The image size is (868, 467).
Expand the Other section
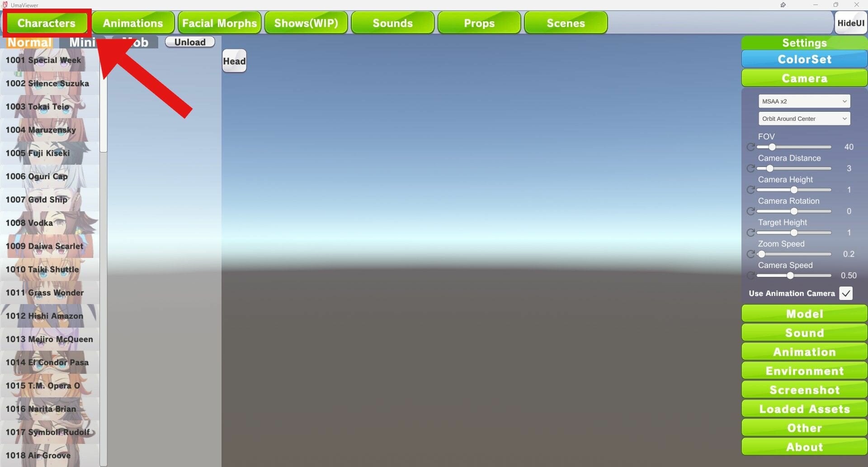(x=804, y=428)
